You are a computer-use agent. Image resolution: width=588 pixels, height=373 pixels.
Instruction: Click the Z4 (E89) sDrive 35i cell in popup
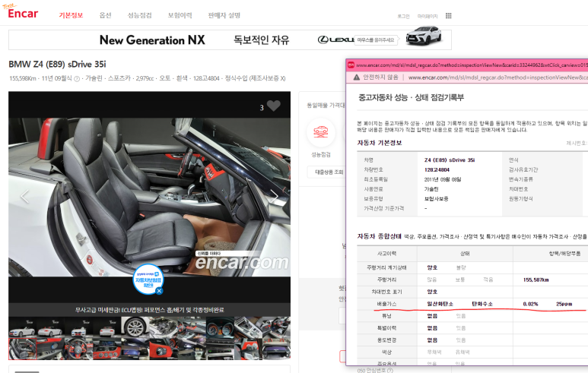(x=450, y=160)
